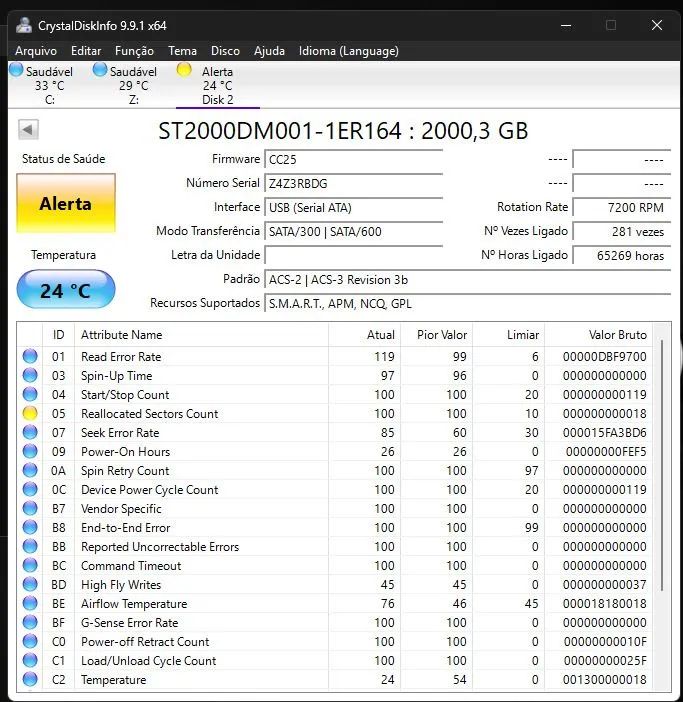Screen dimensions: 683x702
Task: Click the Atual column header
Action: [364, 334]
